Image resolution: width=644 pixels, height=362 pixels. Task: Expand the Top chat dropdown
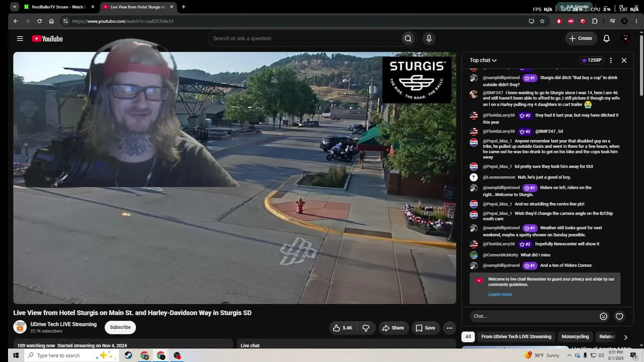pyautogui.click(x=483, y=60)
